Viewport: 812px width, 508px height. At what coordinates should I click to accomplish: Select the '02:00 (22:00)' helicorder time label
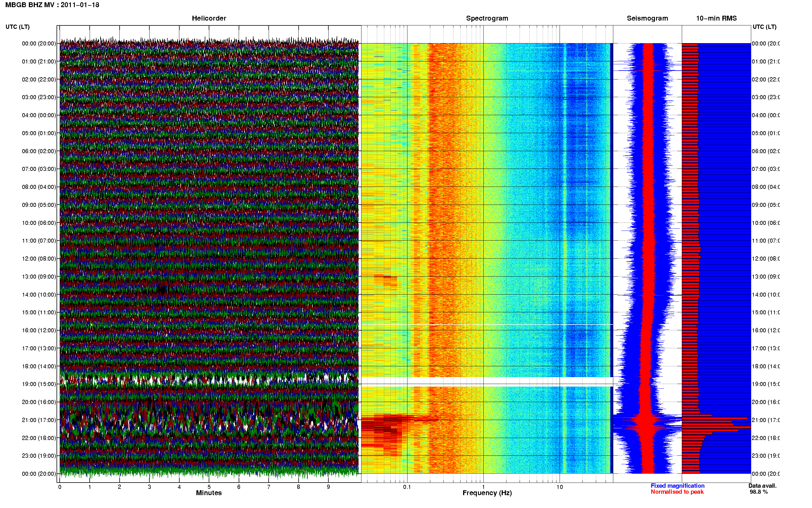coord(39,80)
